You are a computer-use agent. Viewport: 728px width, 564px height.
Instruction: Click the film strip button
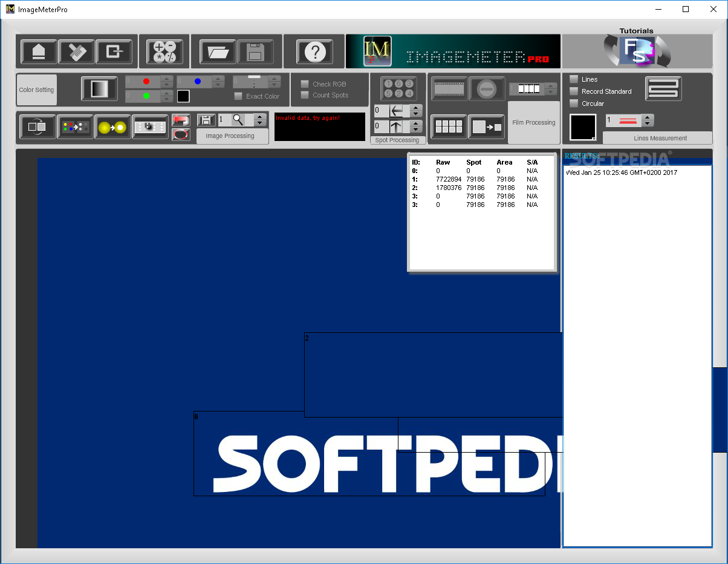pyautogui.click(x=449, y=88)
